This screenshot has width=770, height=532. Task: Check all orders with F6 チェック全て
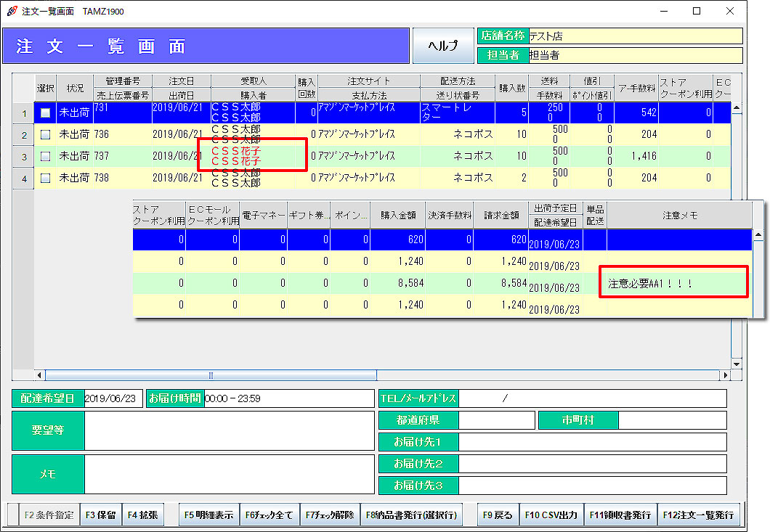pos(269,515)
